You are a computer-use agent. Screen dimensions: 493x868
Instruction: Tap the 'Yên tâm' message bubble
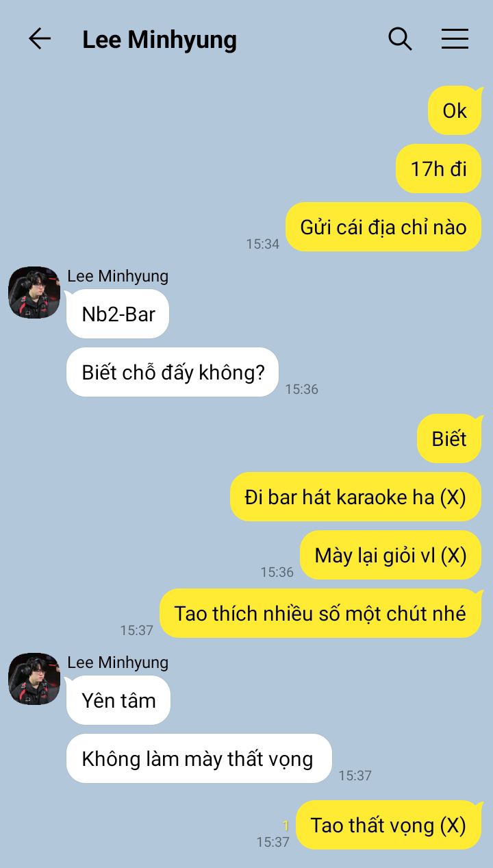click(118, 700)
